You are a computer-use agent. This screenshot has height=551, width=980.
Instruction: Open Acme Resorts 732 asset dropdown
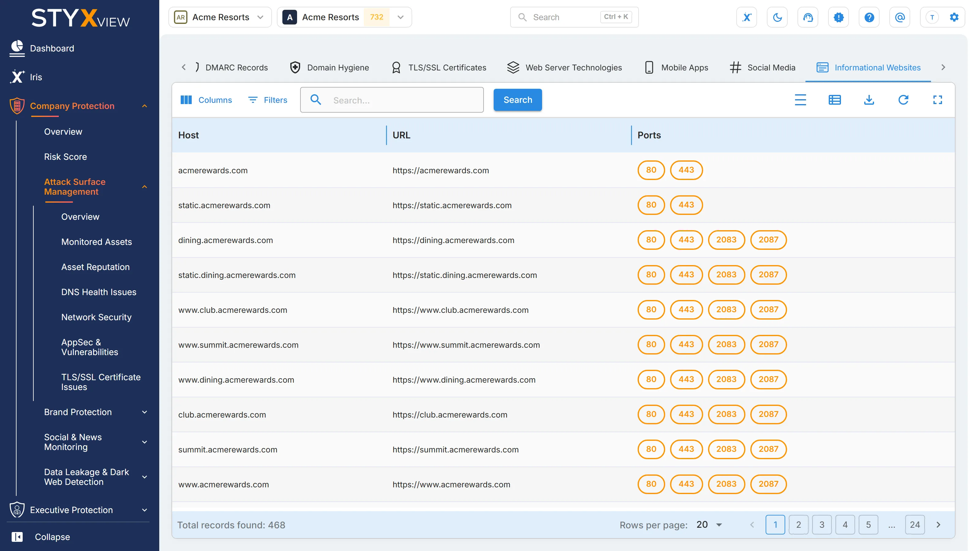coord(344,17)
